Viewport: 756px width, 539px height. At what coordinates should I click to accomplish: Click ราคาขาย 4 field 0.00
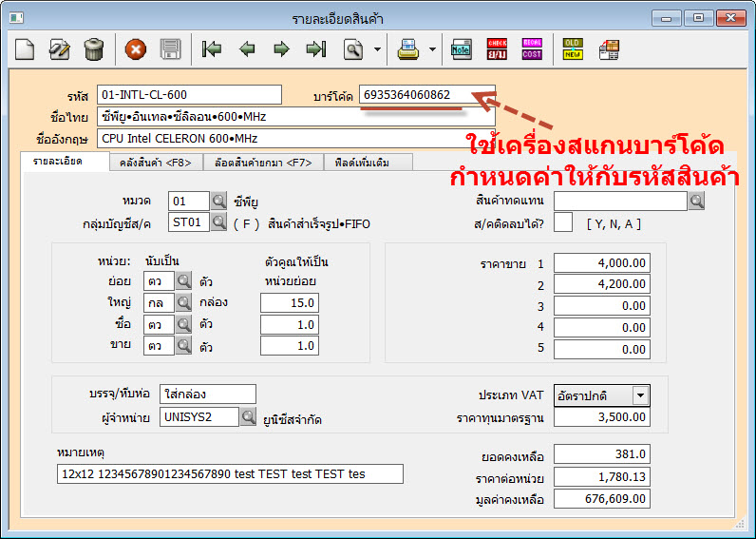pos(602,327)
